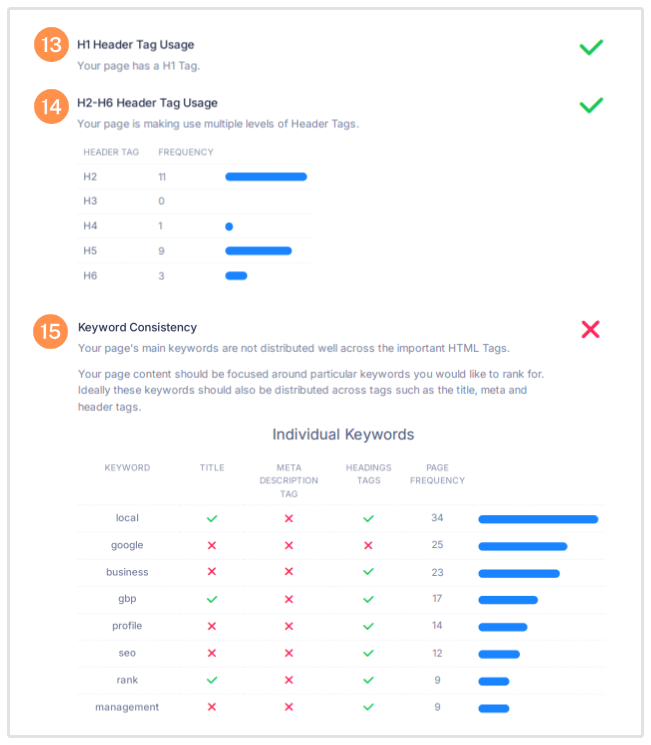The image size is (651, 745).
Task: Click red X for Keyword Consistency
Action: (x=591, y=329)
